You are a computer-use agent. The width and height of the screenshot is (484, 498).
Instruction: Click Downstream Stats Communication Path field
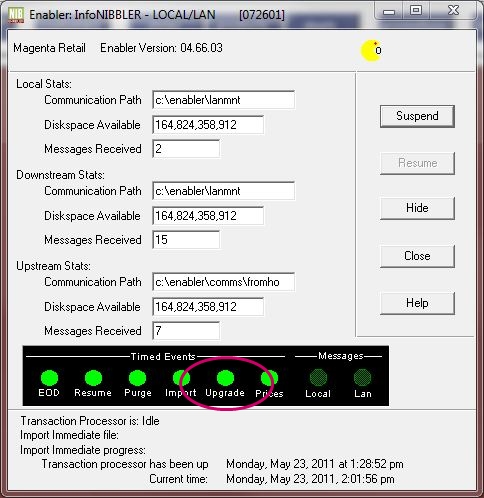pos(223,191)
